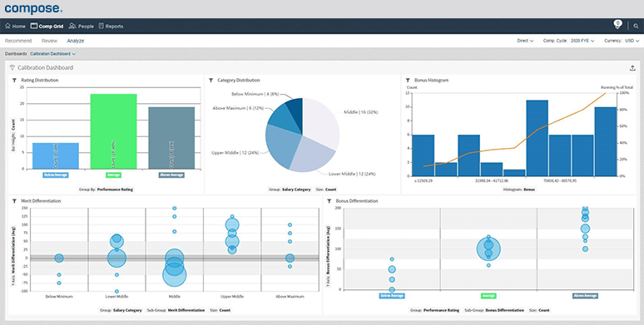Image resolution: width=644 pixels, height=325 pixels.
Task: Switch to the Review tab
Action: [x=49, y=41]
